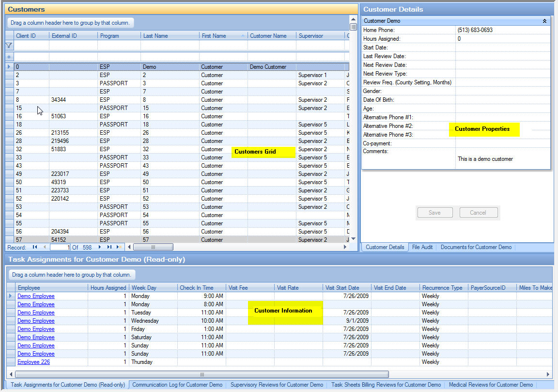
Task: Select Task Assignments for Customer Demo tab
Action: coord(68,385)
